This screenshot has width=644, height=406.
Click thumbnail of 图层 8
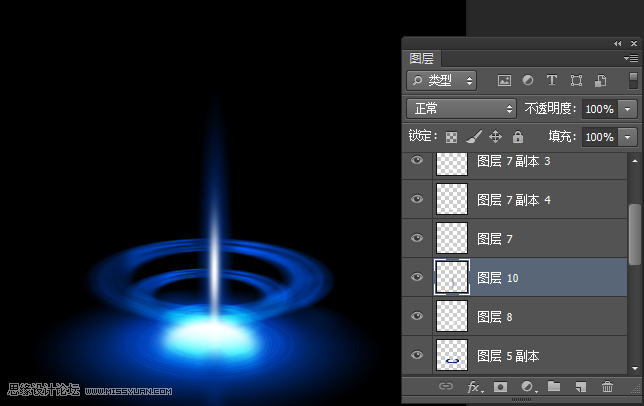point(452,316)
